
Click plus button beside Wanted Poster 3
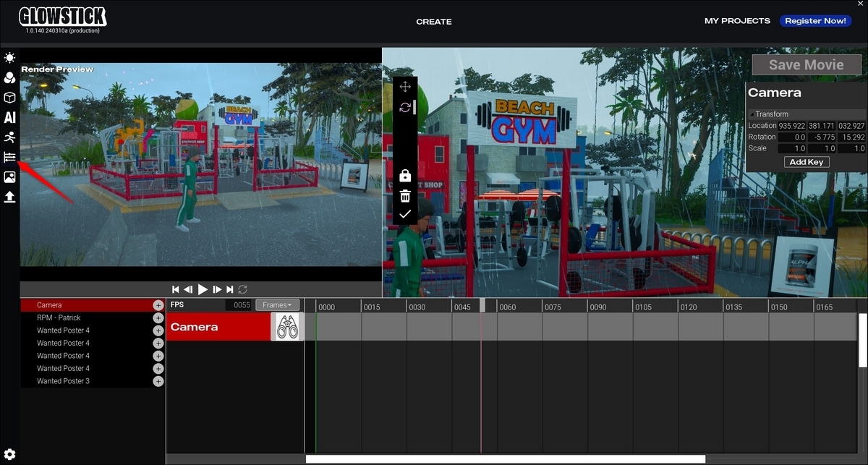(158, 381)
